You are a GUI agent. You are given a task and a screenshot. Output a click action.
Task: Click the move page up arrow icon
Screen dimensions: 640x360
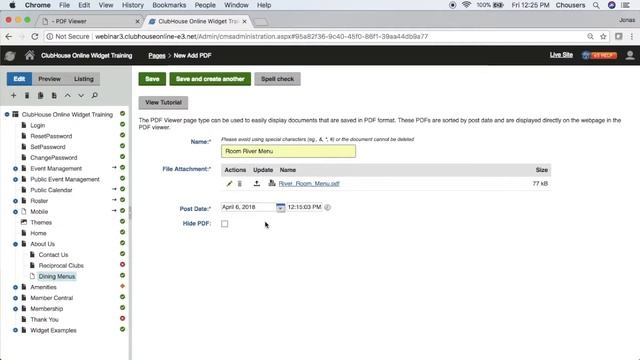[x=67, y=96]
